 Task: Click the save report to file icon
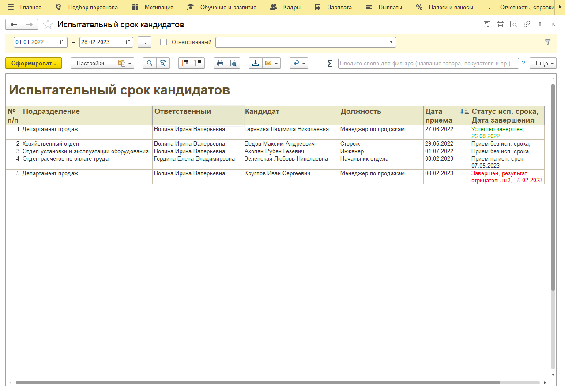tap(256, 64)
